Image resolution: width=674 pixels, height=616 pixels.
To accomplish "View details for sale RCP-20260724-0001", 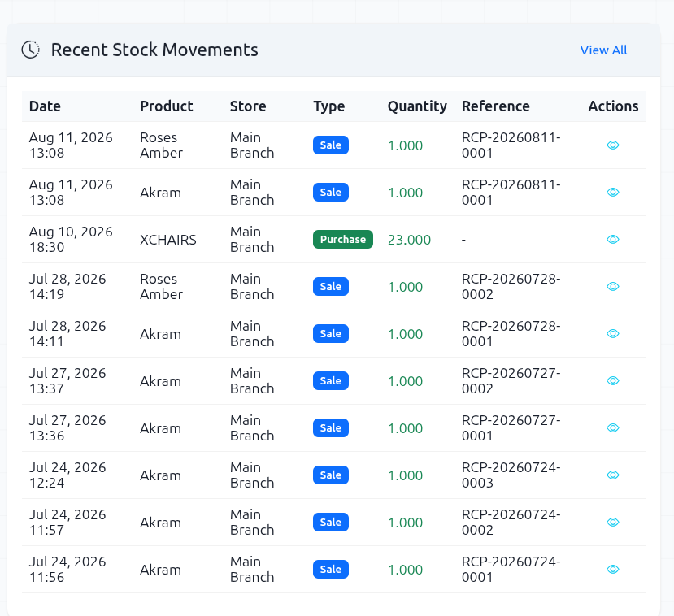I will (612, 570).
